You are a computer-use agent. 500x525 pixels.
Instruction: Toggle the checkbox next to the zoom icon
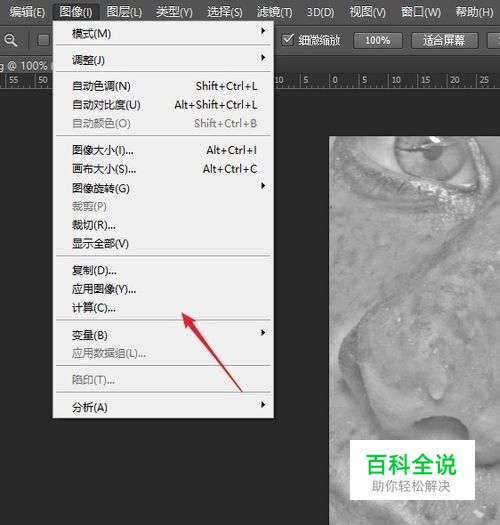[x=43, y=41]
